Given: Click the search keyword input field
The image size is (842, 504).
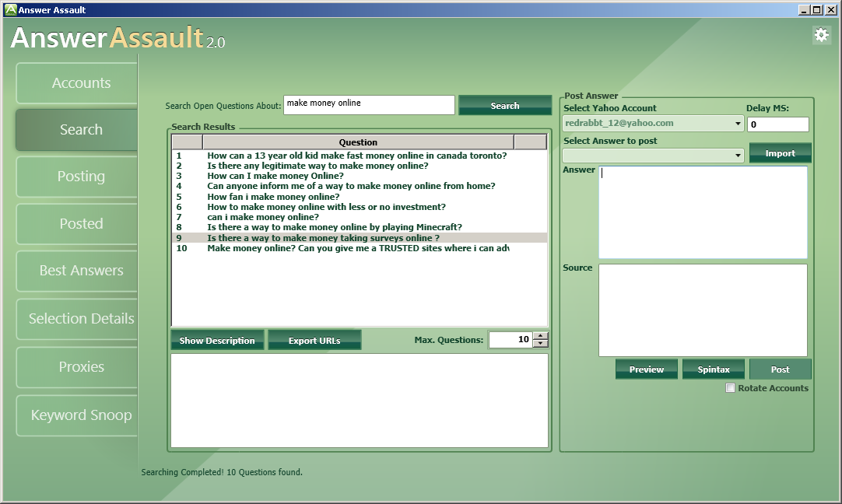Looking at the screenshot, I should click(369, 105).
